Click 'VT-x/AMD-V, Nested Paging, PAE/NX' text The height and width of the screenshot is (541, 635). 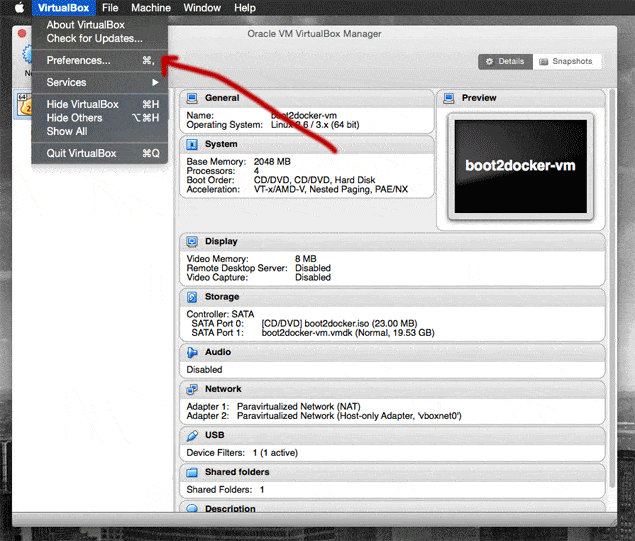[331, 189]
